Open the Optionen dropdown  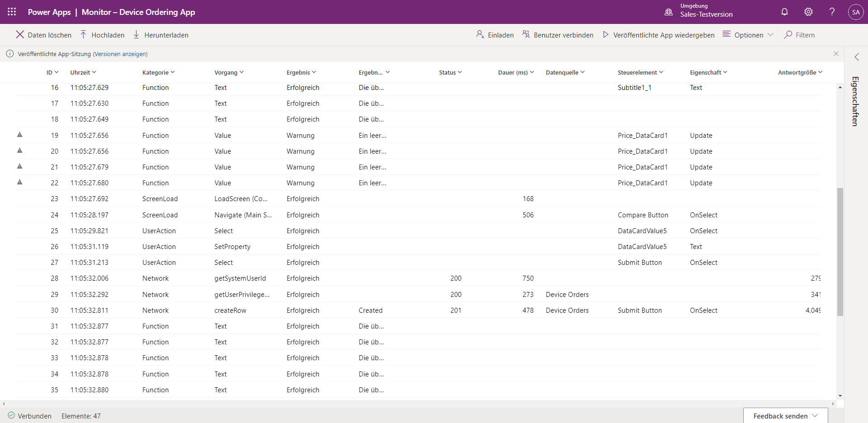pyautogui.click(x=748, y=35)
